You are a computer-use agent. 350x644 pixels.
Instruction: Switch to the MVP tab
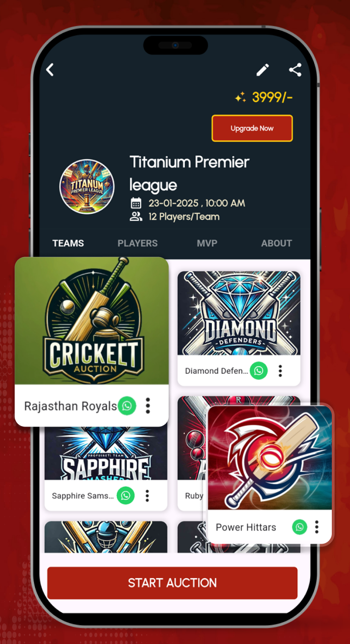pos(207,243)
